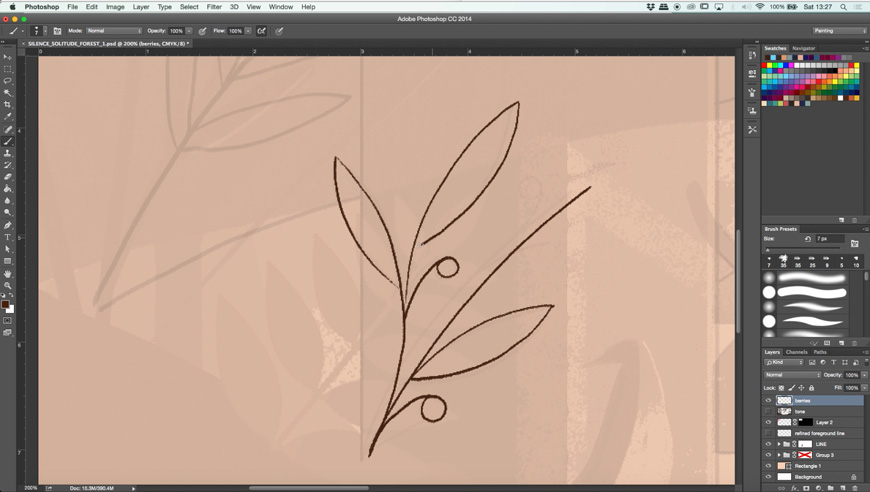
Task: Select the Healing Brush tool
Action: (x=7, y=130)
